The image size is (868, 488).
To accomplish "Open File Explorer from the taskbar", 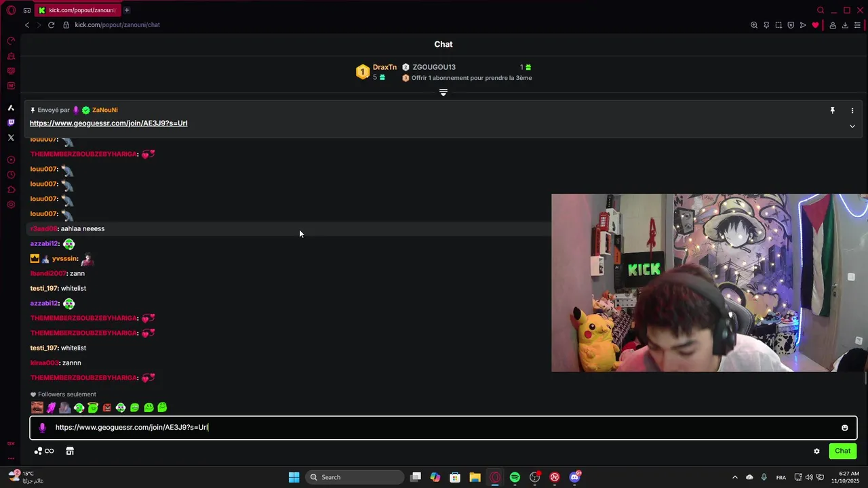I will point(475,477).
